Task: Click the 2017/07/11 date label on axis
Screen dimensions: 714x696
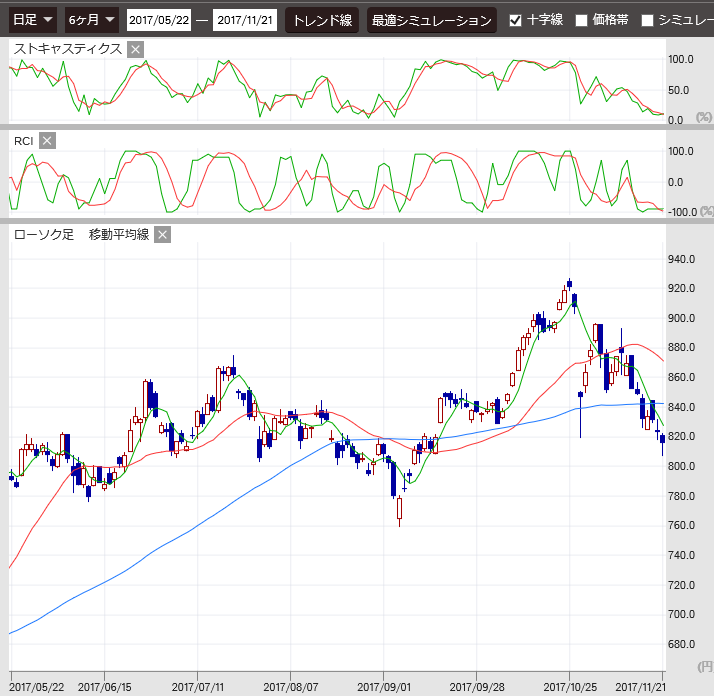Action: tap(197, 687)
